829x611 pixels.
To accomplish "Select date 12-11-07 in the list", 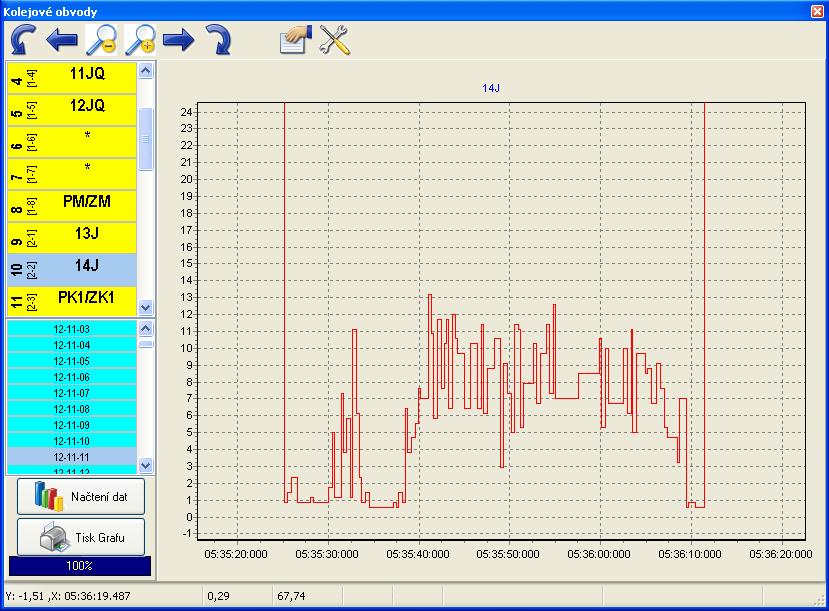I will [x=72, y=393].
